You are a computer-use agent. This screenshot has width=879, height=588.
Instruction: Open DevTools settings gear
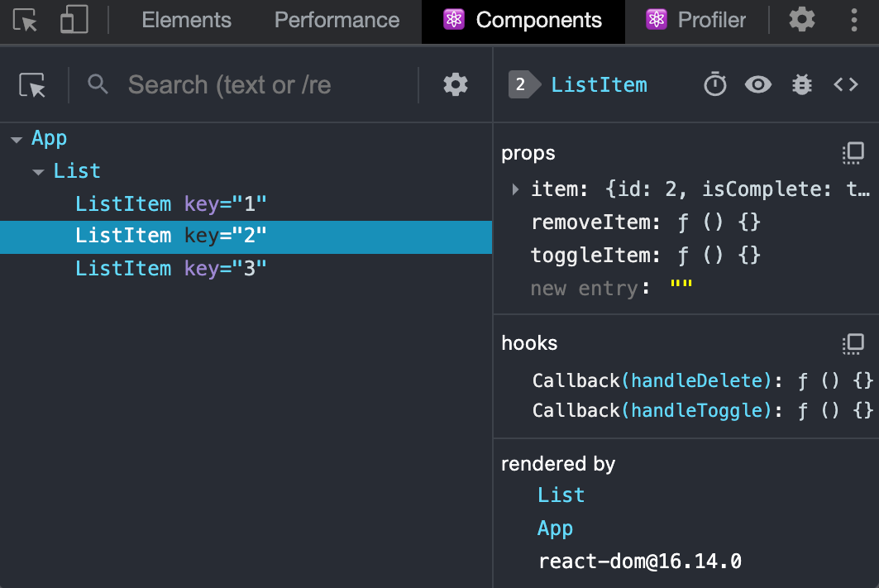(801, 20)
